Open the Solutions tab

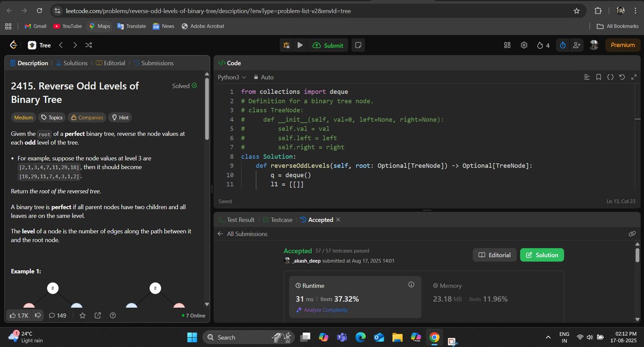point(71,63)
